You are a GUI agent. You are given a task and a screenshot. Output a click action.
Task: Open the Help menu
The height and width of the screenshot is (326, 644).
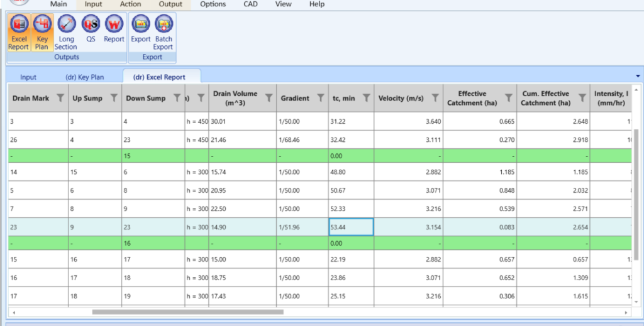point(317,4)
